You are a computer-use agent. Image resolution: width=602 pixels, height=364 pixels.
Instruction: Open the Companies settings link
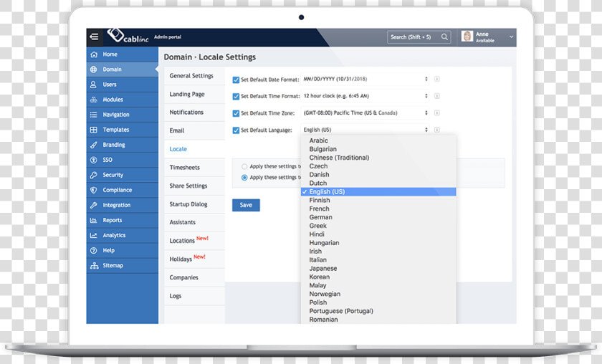(x=194, y=277)
